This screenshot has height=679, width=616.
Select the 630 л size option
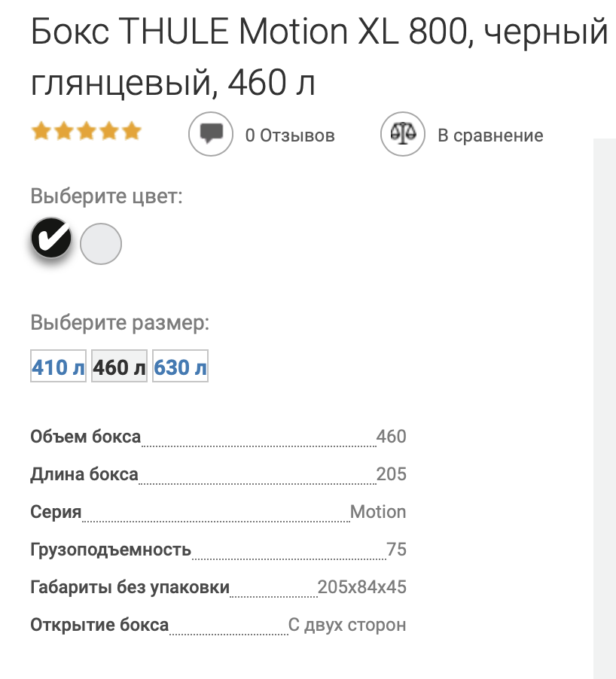pos(180,367)
